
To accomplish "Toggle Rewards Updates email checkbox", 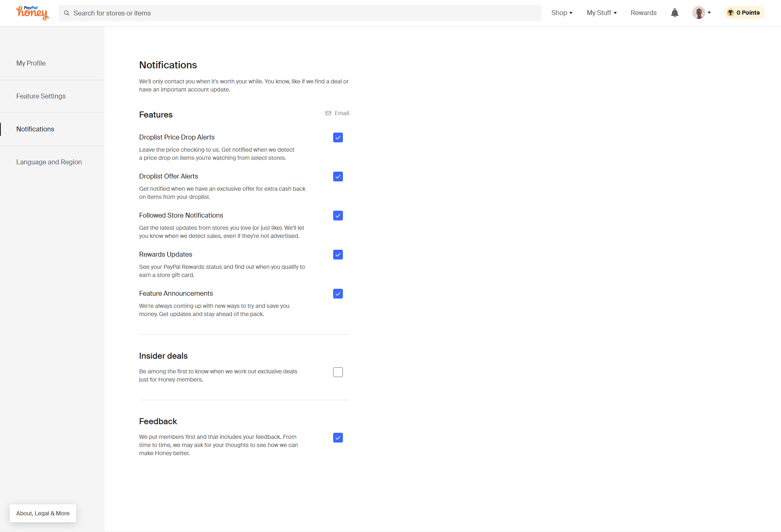I will (x=338, y=255).
